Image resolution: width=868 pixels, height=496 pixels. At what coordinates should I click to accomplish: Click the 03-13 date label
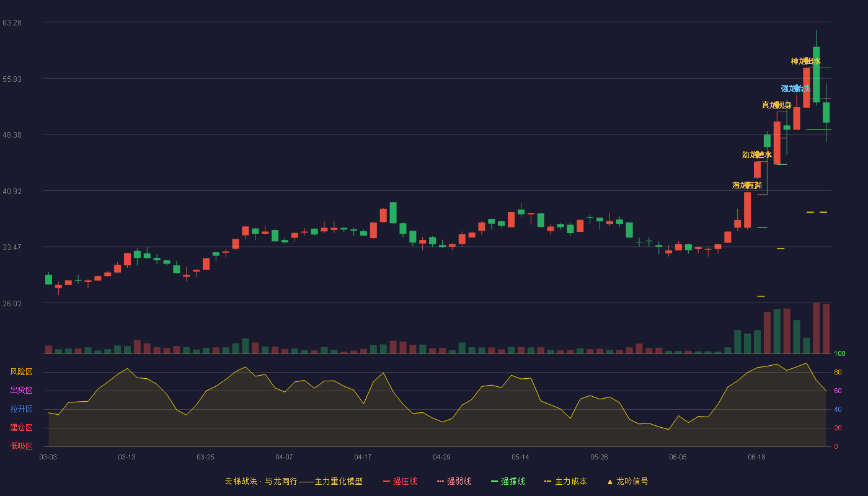point(126,457)
